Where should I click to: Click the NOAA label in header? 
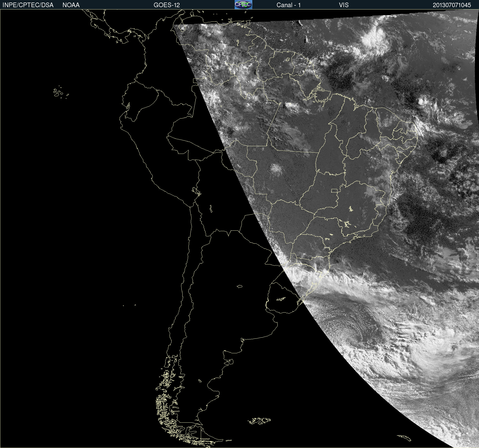point(71,5)
